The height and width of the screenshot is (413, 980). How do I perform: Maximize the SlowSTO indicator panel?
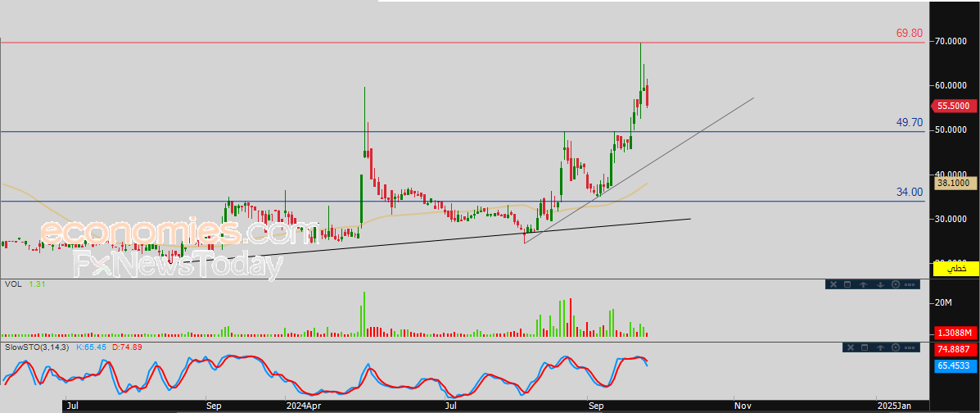tap(865, 347)
